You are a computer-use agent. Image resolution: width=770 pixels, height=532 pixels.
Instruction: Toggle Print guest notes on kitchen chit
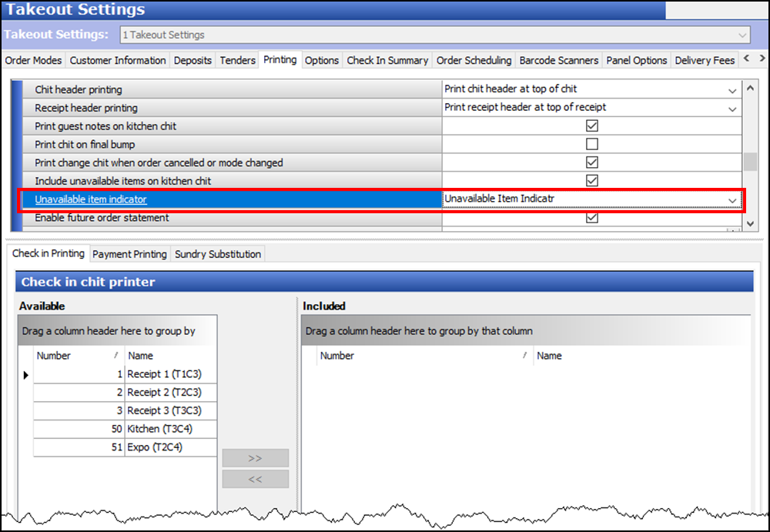pyautogui.click(x=591, y=126)
